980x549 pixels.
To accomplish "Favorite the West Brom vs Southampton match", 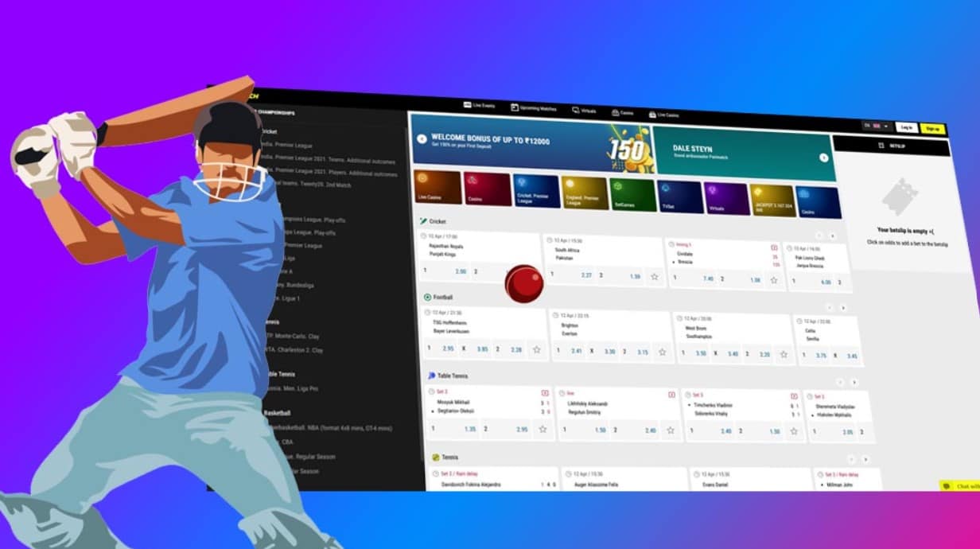I will [x=784, y=355].
